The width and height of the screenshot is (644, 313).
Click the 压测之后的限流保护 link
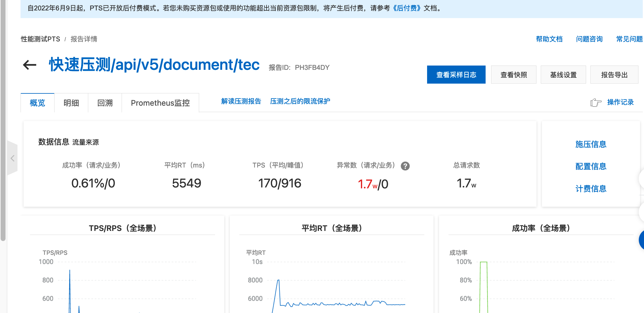[x=300, y=101]
